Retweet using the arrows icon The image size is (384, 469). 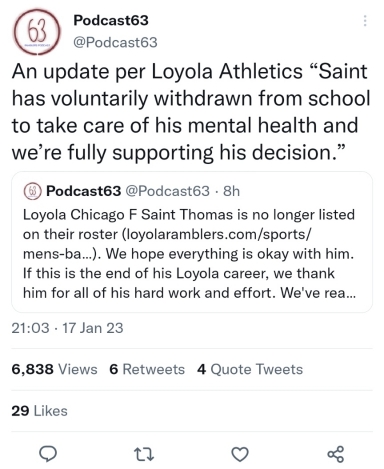click(x=144, y=454)
